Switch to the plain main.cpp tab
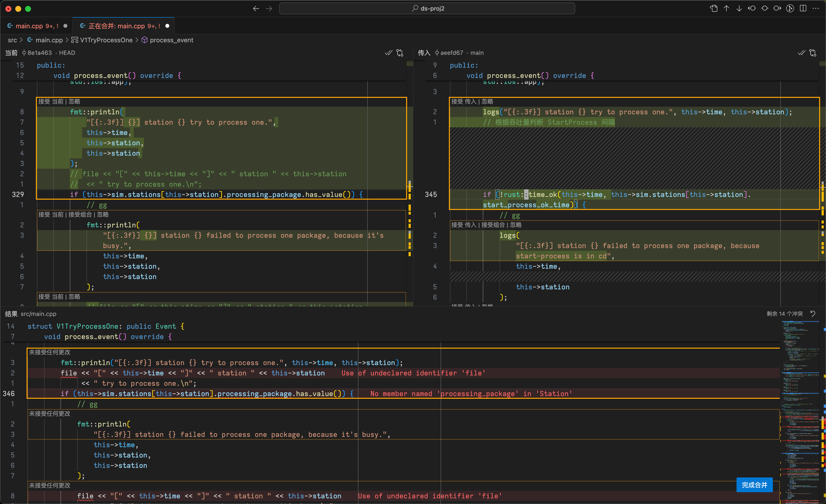The image size is (826, 504). tap(36, 26)
